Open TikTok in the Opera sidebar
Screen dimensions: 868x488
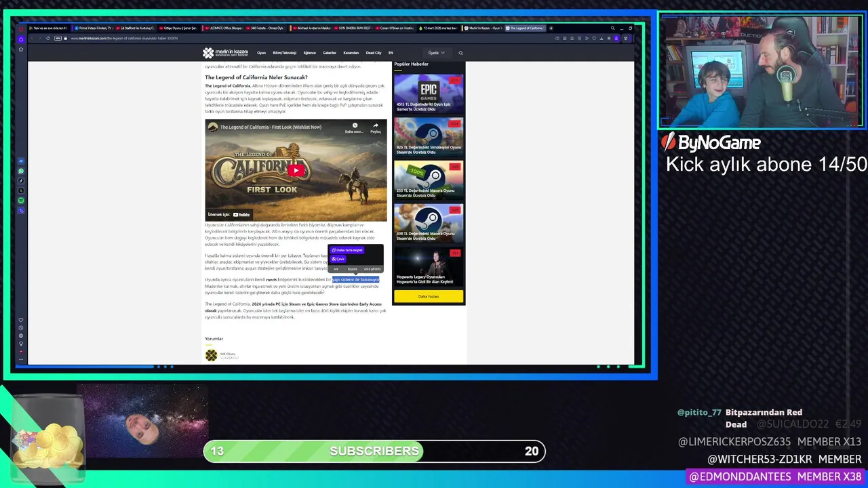[x=21, y=181]
